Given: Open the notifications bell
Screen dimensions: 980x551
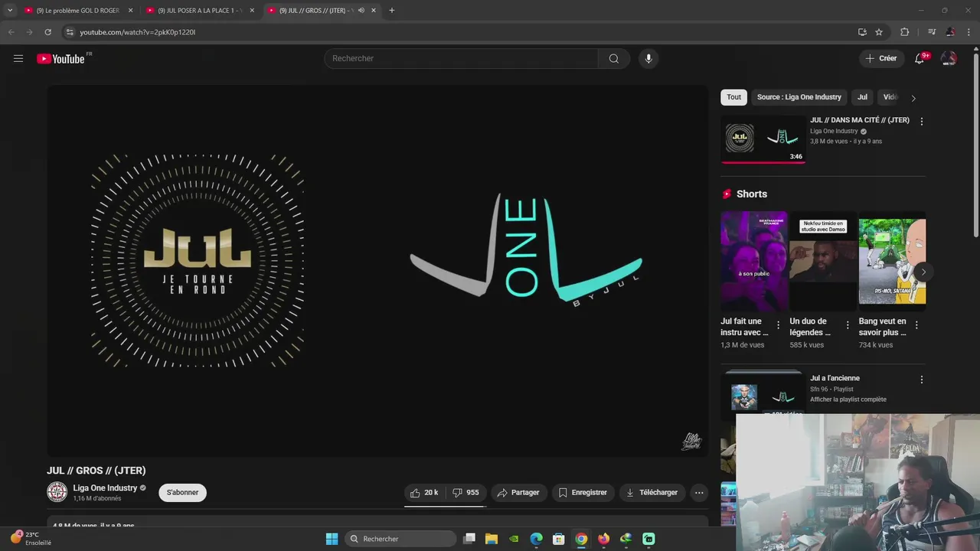Looking at the screenshot, I should (x=920, y=58).
